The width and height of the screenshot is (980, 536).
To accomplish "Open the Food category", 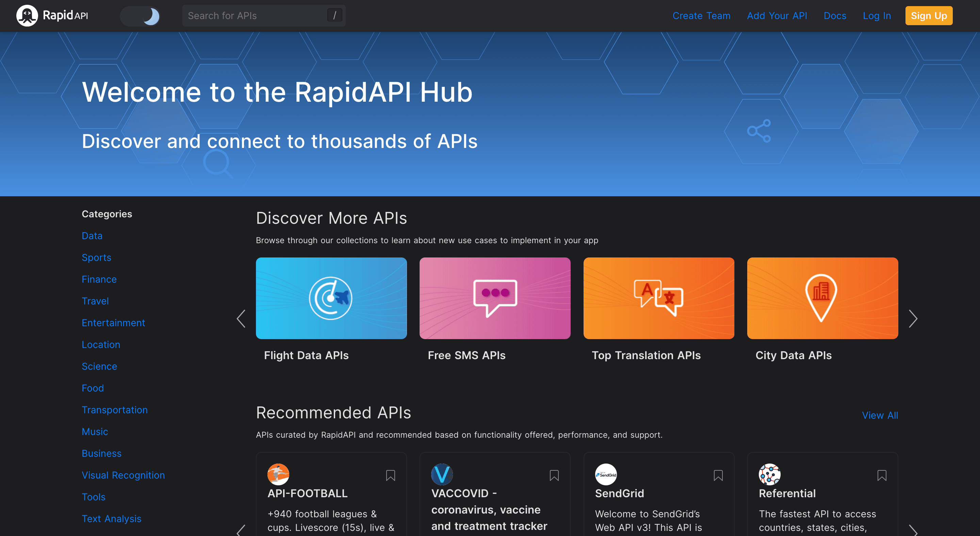I will tap(93, 388).
